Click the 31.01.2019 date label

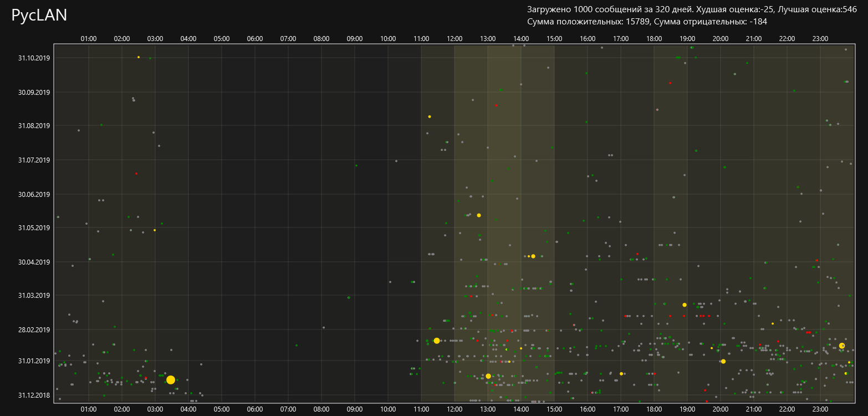click(34, 361)
